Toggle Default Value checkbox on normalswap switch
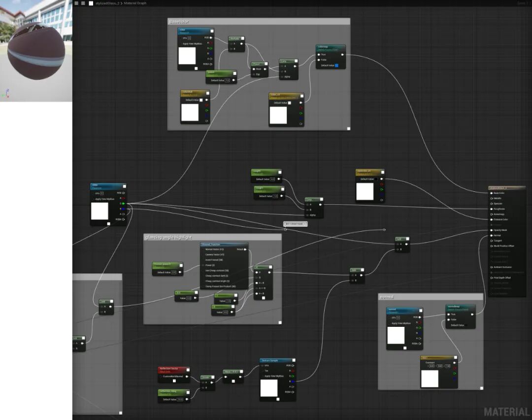532x420 pixels. (x=467, y=325)
